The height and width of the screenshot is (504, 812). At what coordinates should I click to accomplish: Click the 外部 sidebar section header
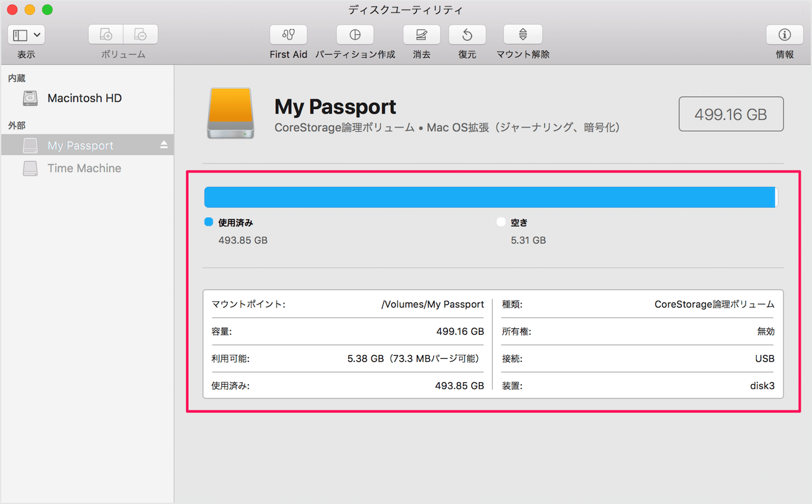pos(16,126)
